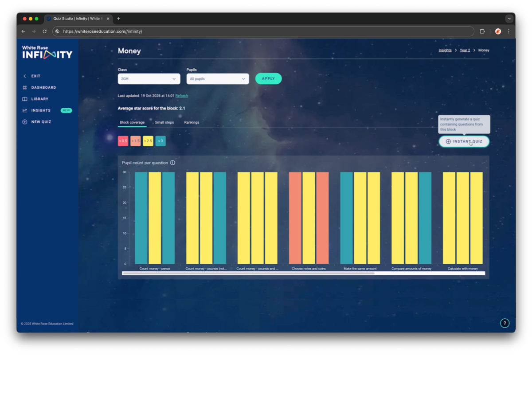
Task: Switch to the Small steps tab
Action: 164,122
